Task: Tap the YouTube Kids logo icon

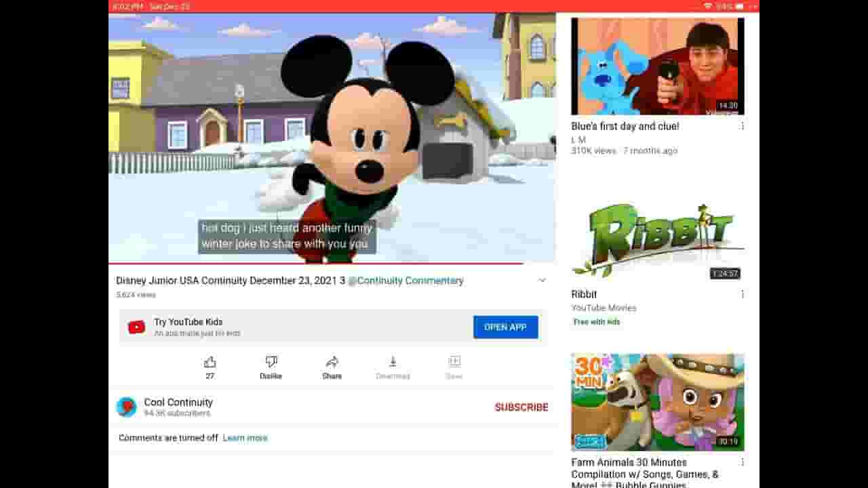Action: click(x=136, y=327)
